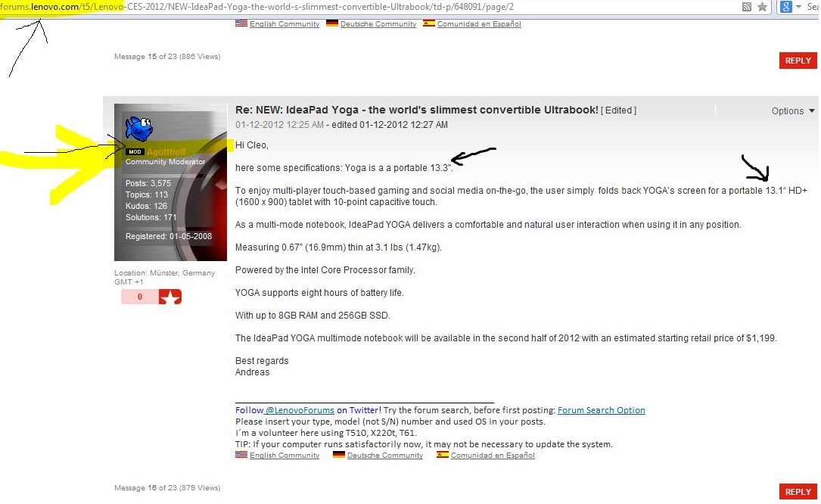
Task: Click 'Hi Cleo,' greeting text
Action: pos(252,145)
